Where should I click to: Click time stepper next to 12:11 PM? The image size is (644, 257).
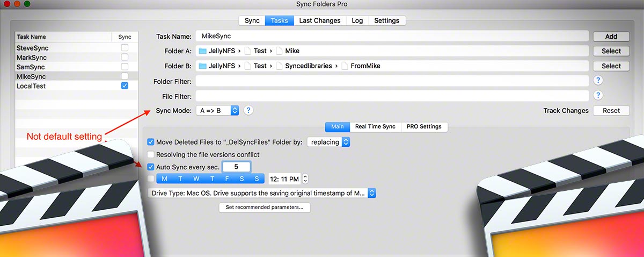(305, 179)
